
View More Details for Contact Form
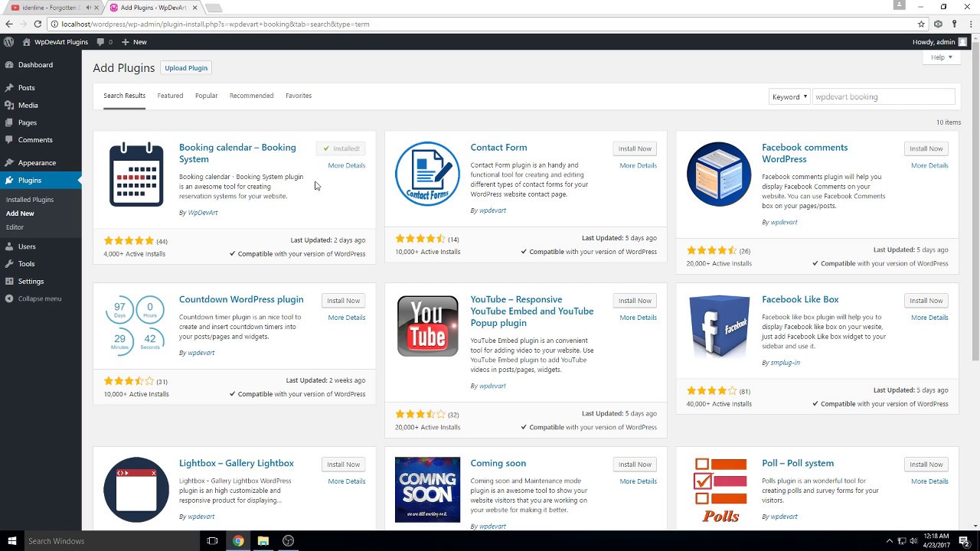point(639,165)
